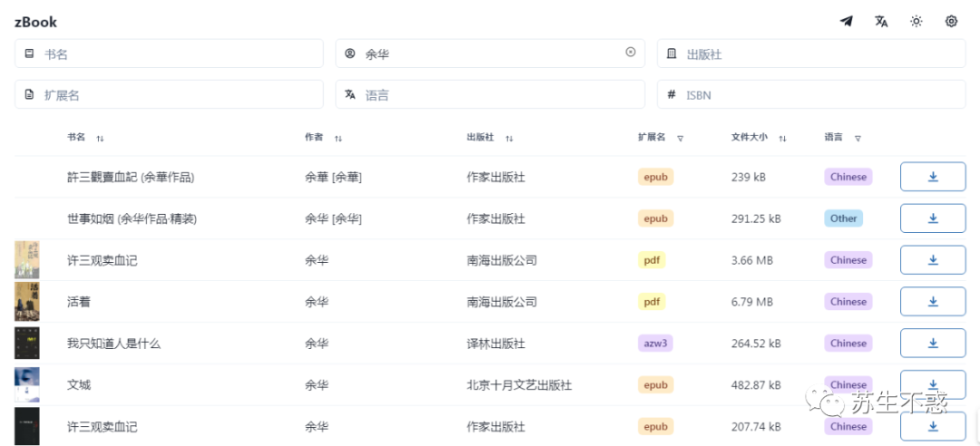Image resolution: width=980 pixels, height=446 pixels.
Task: Click the 文城 book cover thumbnail
Action: tap(26, 385)
